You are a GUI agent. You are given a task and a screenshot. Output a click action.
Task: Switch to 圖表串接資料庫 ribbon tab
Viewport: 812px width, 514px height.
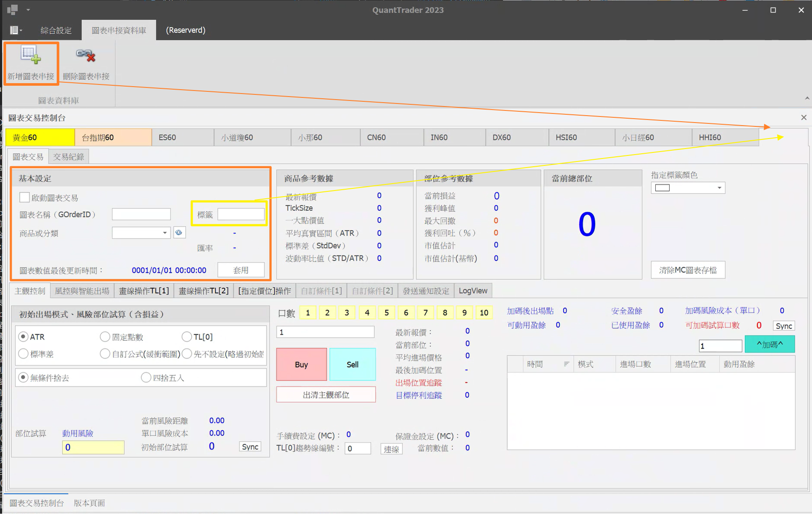pos(119,30)
